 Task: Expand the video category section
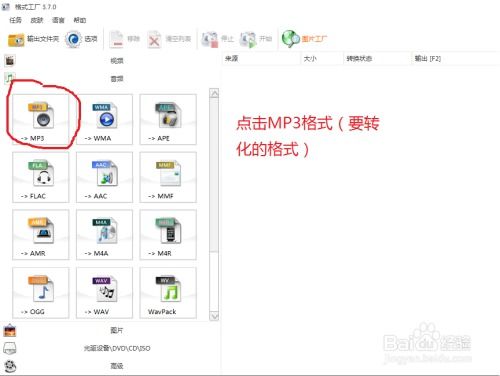[110, 61]
